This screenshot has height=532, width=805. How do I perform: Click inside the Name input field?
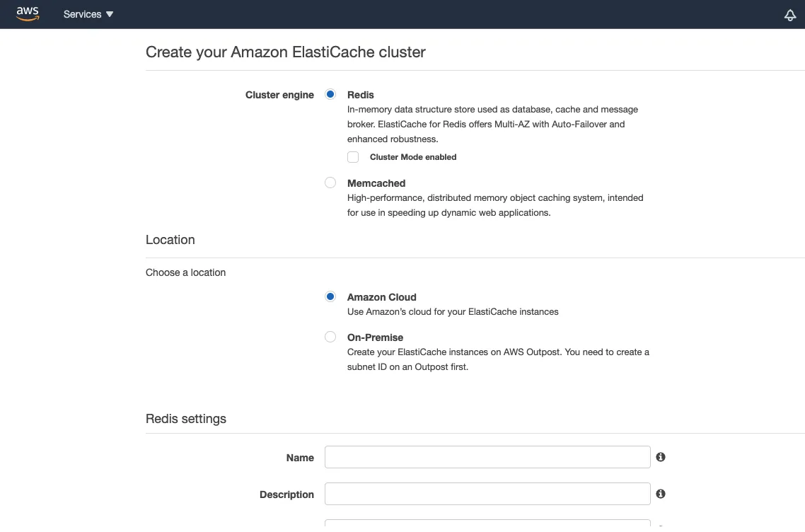pyautogui.click(x=487, y=457)
